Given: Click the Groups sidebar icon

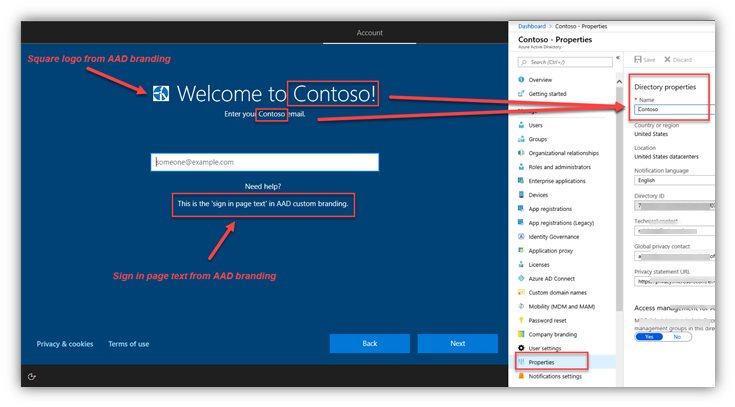Looking at the screenshot, I should click(x=521, y=139).
